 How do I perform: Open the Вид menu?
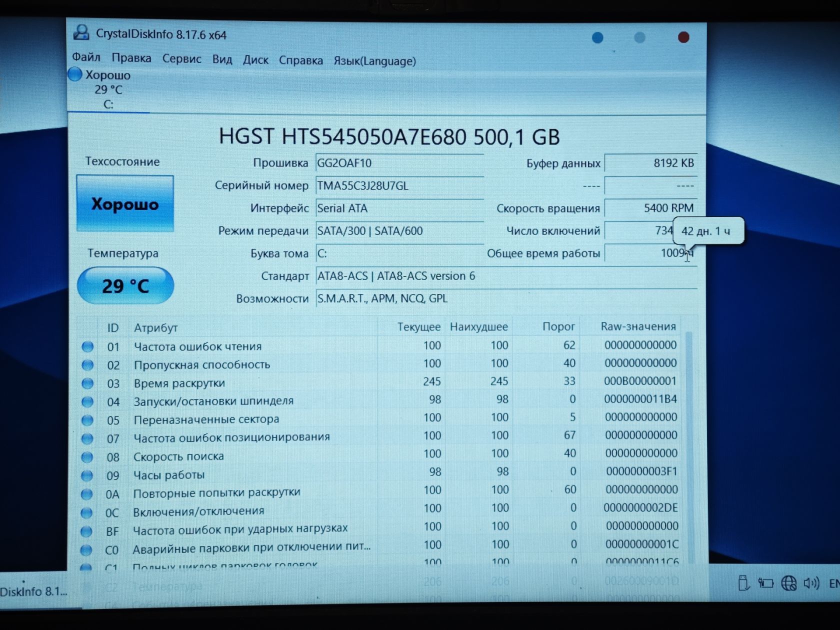[222, 59]
